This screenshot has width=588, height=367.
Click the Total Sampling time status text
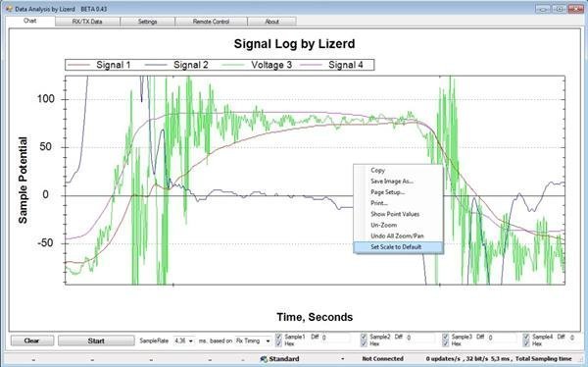(x=543, y=359)
